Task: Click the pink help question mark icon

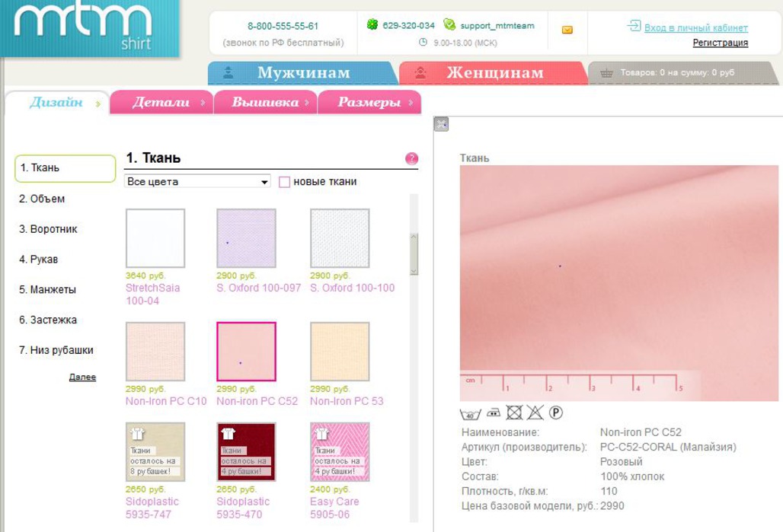Action: (411, 158)
